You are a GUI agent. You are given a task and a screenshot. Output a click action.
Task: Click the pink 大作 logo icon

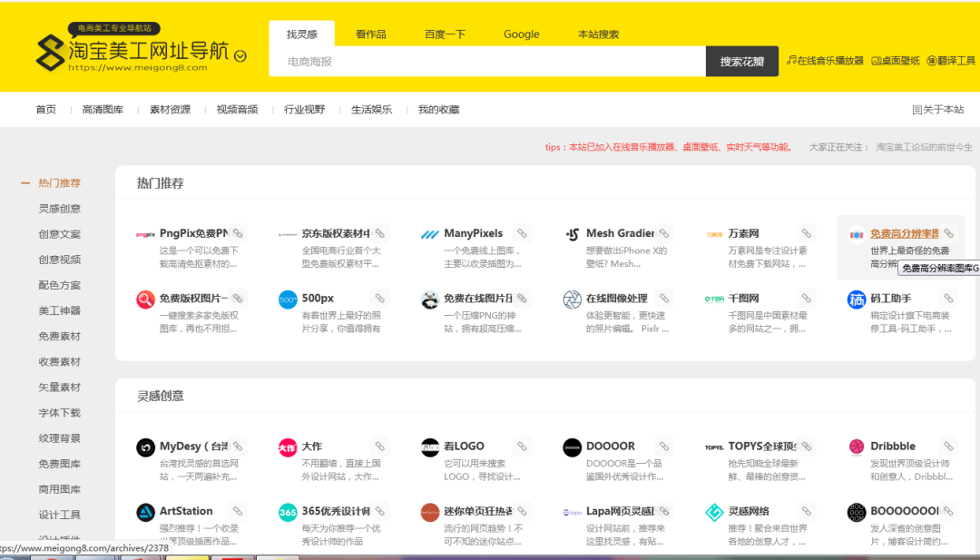tap(288, 447)
